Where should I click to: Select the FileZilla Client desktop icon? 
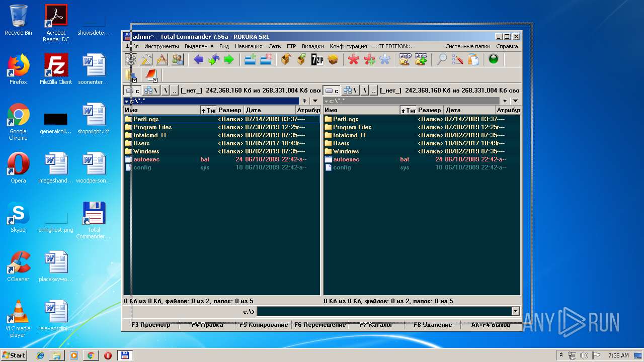pyautogui.click(x=56, y=69)
